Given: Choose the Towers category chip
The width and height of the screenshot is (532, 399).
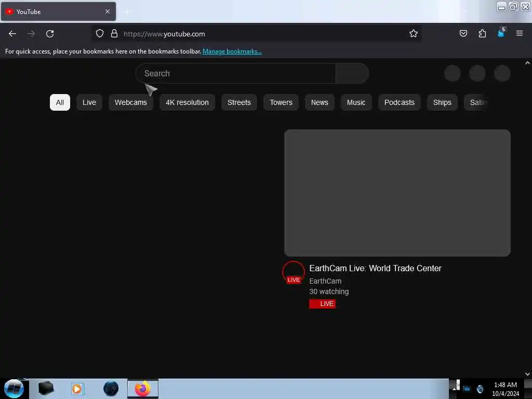Looking at the screenshot, I should tap(281, 102).
